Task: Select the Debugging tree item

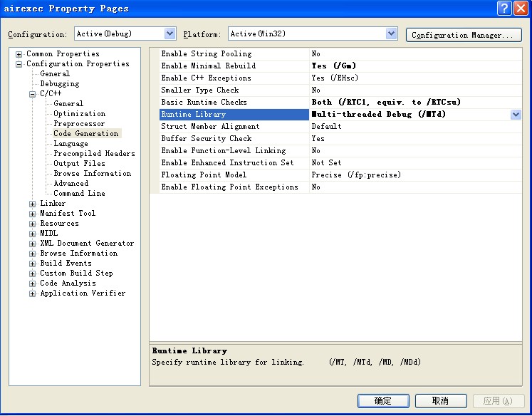Action: (x=60, y=84)
